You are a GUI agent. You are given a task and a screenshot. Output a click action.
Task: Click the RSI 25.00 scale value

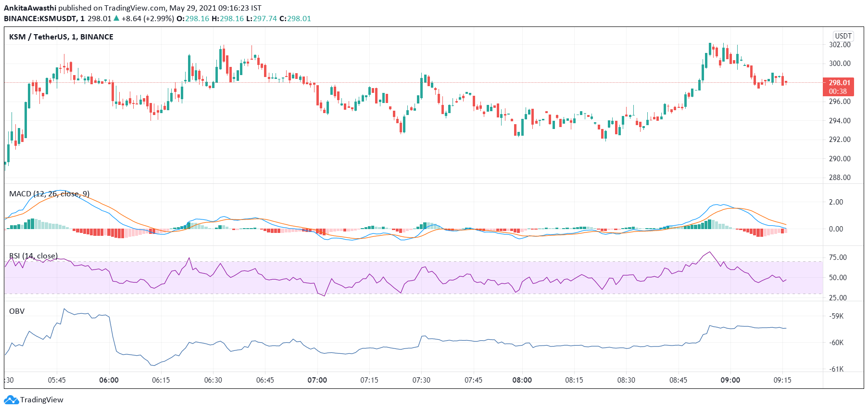[838, 298]
